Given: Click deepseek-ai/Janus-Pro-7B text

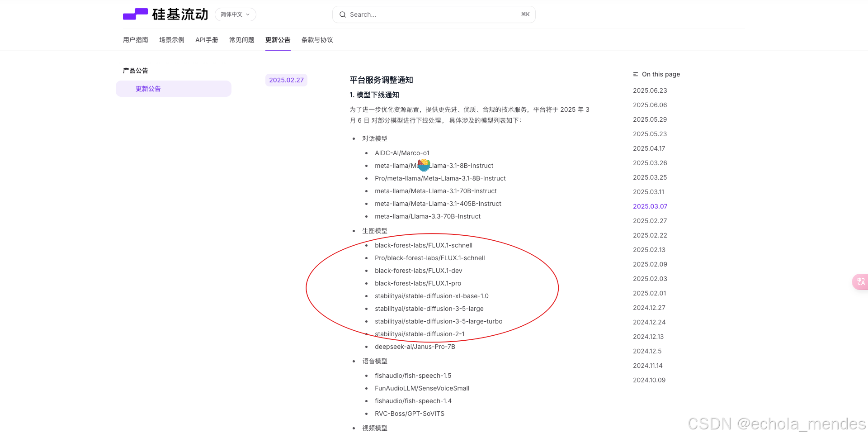Looking at the screenshot, I should [x=415, y=347].
